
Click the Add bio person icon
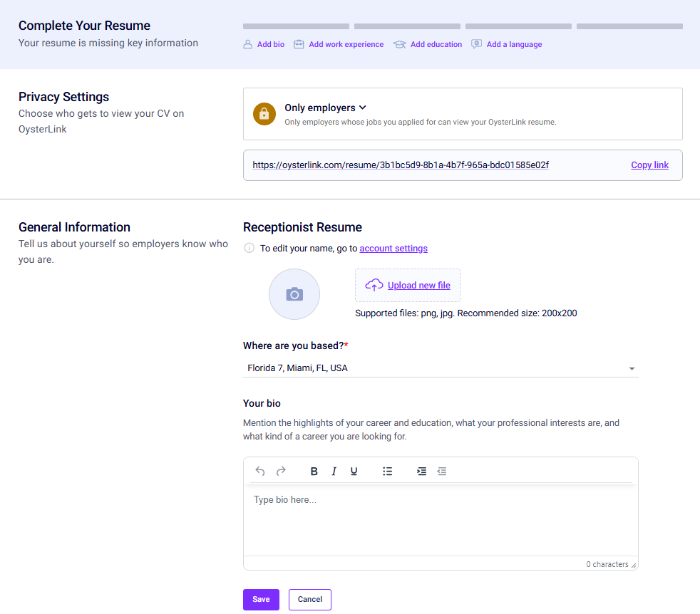(248, 44)
